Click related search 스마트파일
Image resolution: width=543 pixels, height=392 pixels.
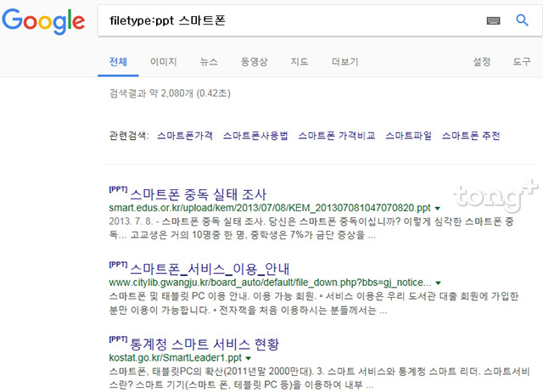pyautogui.click(x=409, y=136)
